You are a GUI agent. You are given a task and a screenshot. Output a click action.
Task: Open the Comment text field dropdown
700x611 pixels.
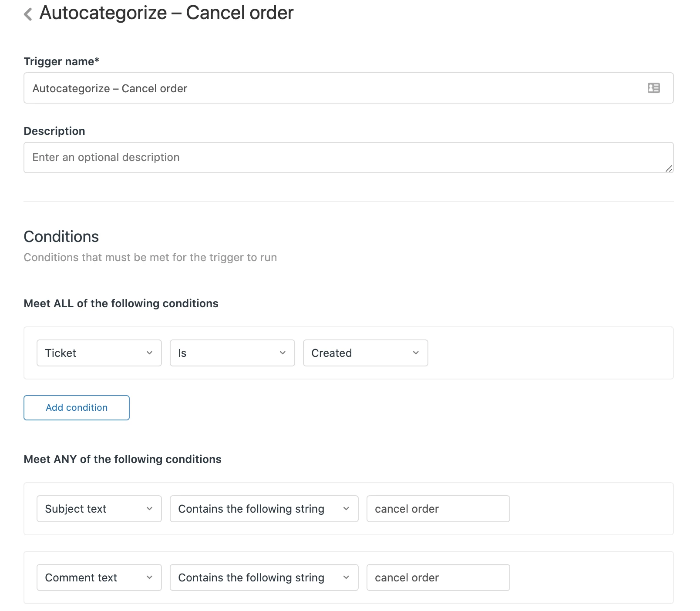click(99, 577)
